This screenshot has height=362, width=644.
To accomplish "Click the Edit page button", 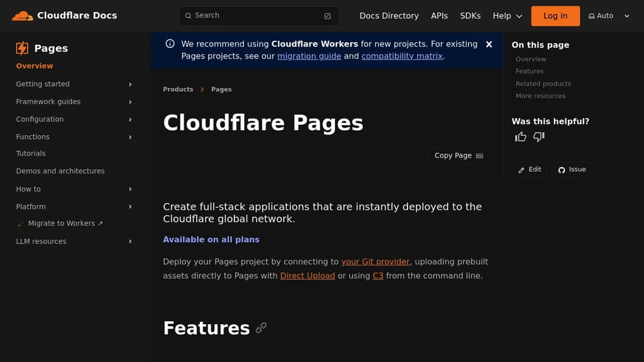I will [x=530, y=170].
